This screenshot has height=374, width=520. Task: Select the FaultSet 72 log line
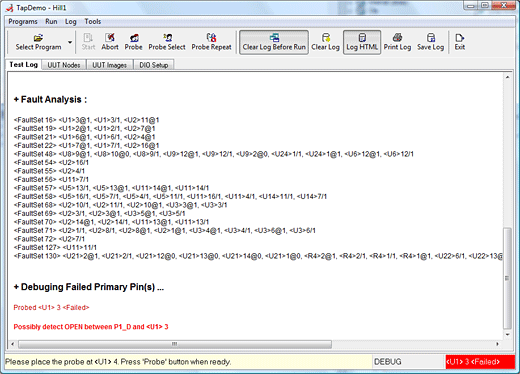[x=49, y=239]
